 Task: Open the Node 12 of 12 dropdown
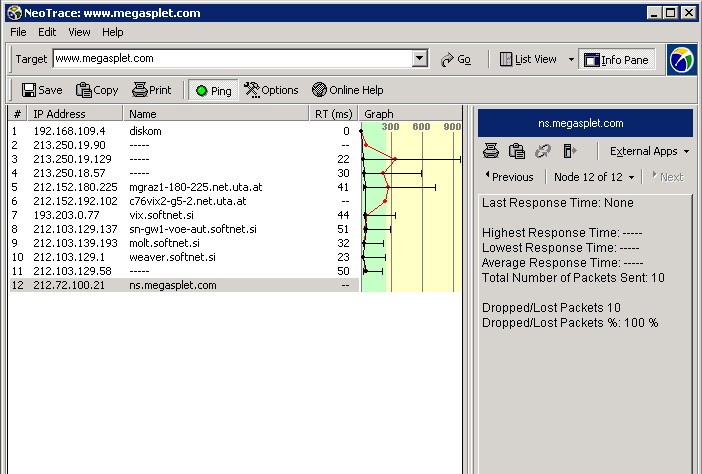pos(594,177)
